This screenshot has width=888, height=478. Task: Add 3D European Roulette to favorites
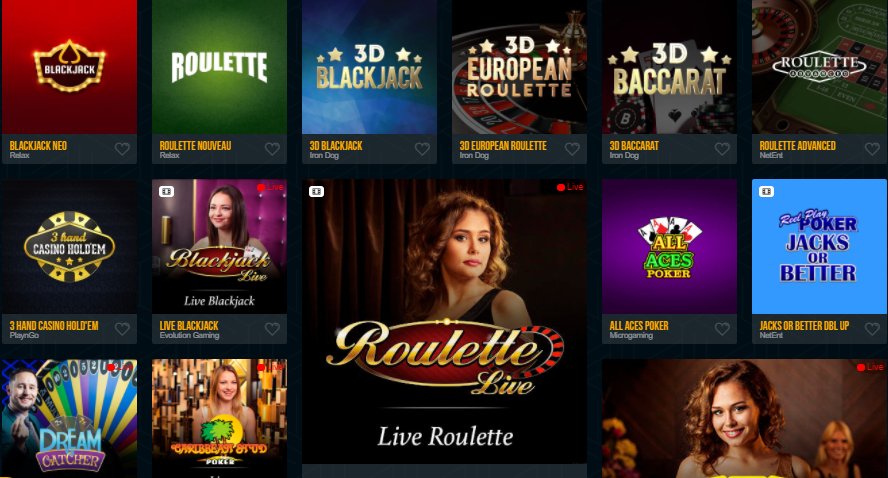[573, 149]
